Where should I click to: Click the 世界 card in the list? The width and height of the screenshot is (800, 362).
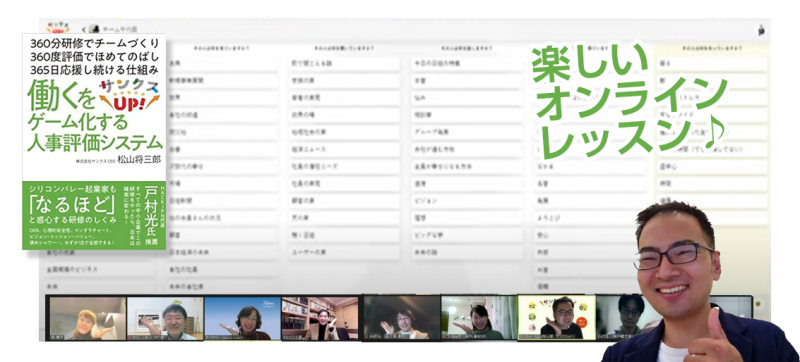[x=223, y=98]
